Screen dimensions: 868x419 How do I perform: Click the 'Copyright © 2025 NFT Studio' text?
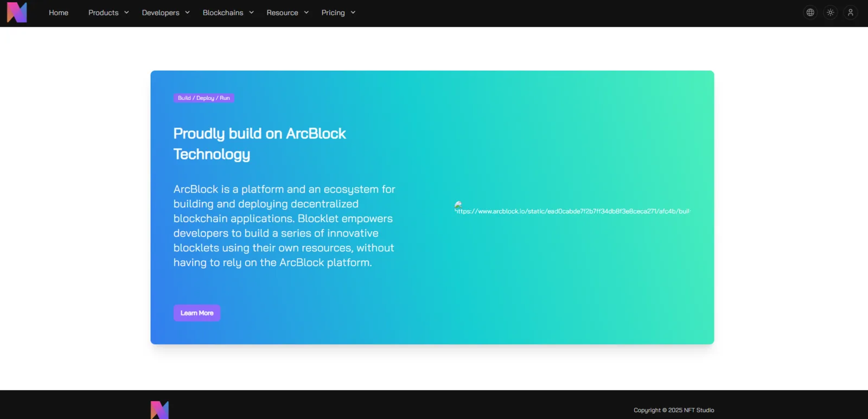point(674,410)
